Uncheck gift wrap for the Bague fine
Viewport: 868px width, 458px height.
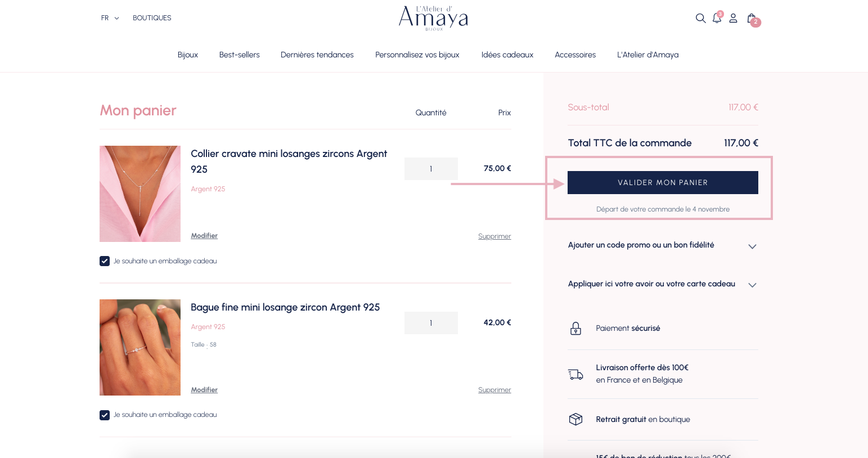105,415
